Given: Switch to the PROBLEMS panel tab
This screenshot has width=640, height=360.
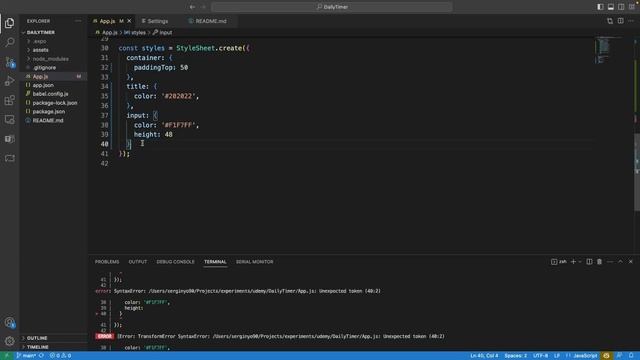Looking at the screenshot, I should 107,262.
